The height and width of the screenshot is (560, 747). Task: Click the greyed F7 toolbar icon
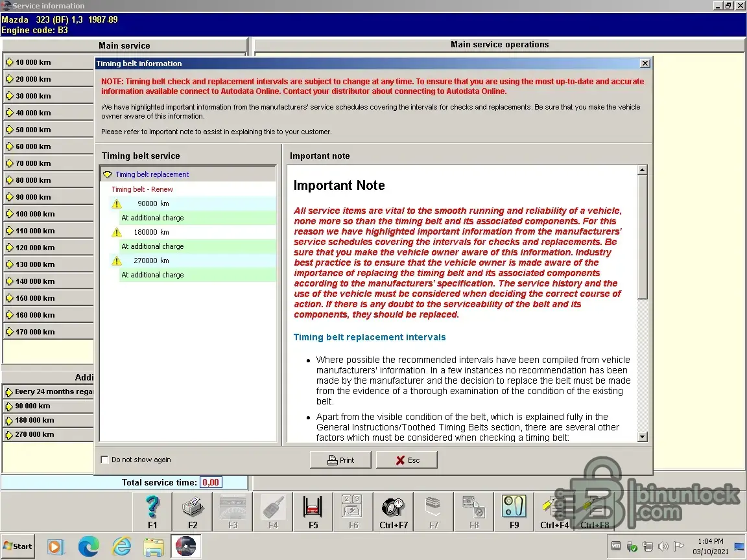click(x=434, y=507)
